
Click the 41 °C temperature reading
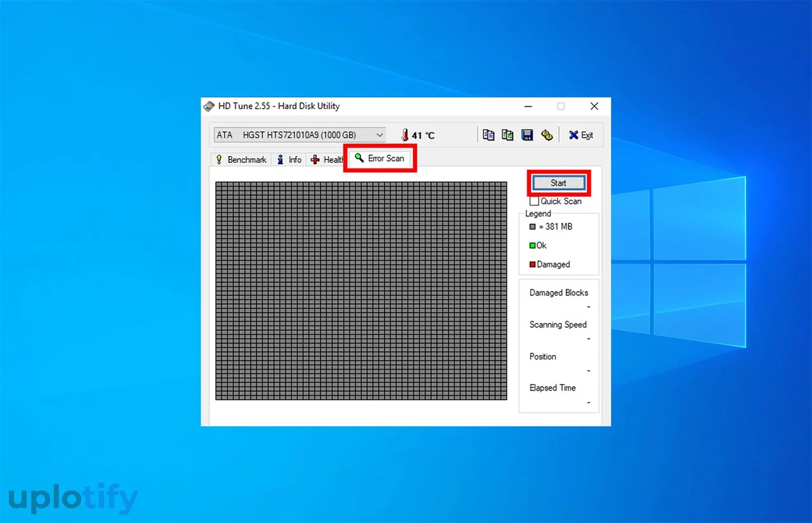[x=423, y=136]
